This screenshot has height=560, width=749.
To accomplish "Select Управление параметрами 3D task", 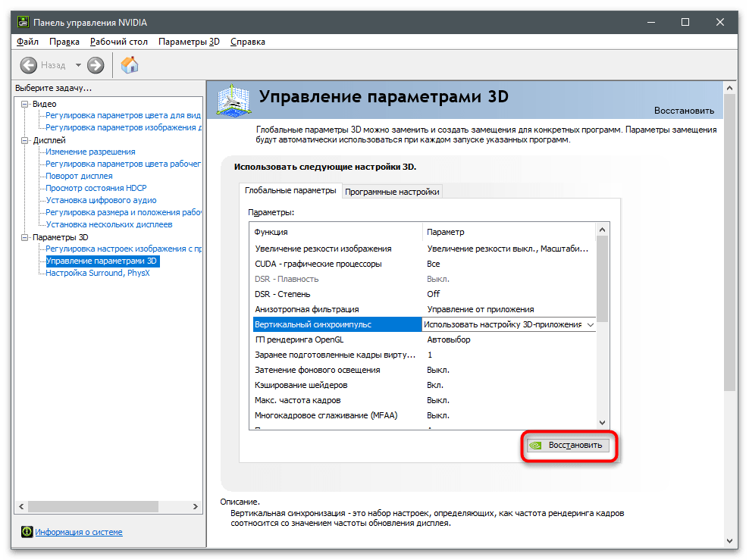I will tap(102, 261).
